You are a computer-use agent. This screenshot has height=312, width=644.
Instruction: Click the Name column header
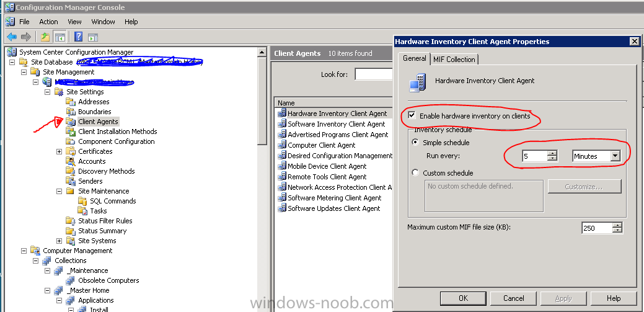(x=333, y=103)
